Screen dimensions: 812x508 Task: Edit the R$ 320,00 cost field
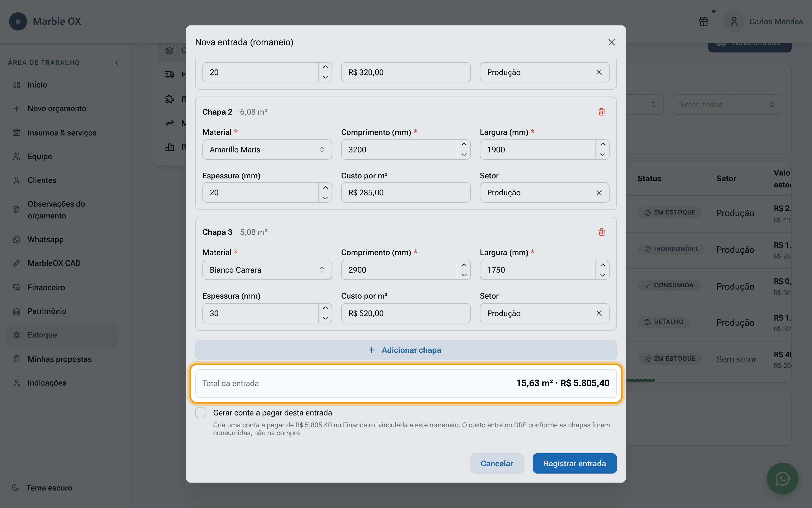click(x=406, y=72)
